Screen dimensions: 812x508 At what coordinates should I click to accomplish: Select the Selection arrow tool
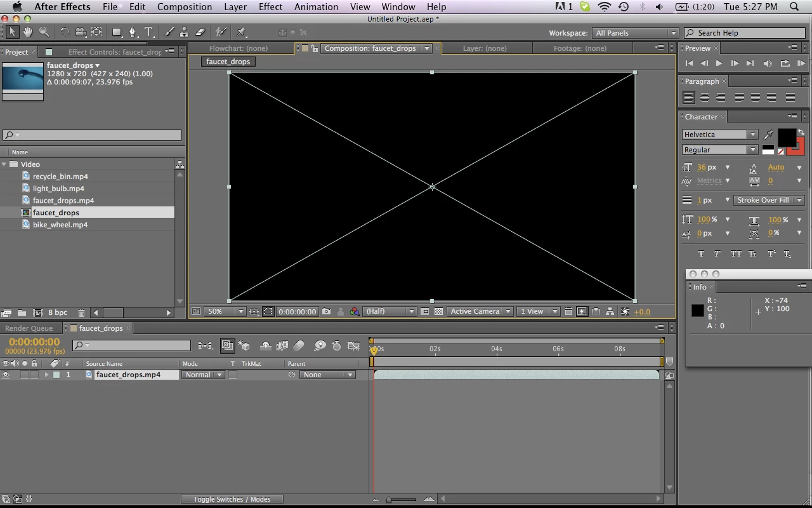(x=13, y=32)
